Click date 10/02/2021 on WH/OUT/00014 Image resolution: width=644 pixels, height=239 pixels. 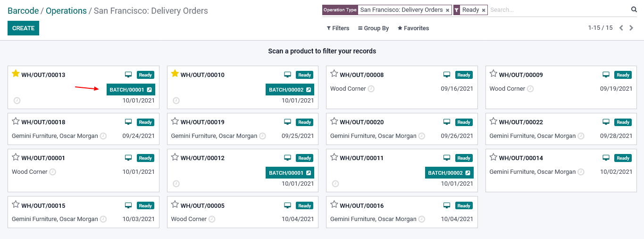click(616, 172)
